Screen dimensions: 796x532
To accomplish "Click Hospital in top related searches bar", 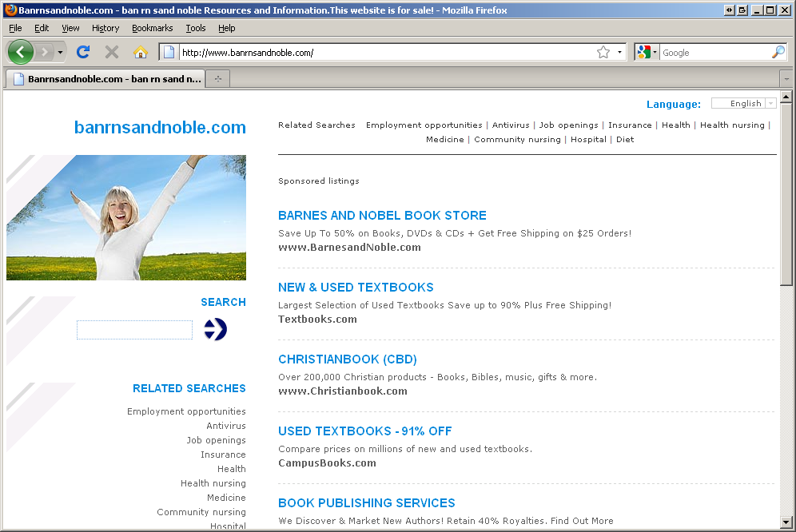I will (x=588, y=139).
